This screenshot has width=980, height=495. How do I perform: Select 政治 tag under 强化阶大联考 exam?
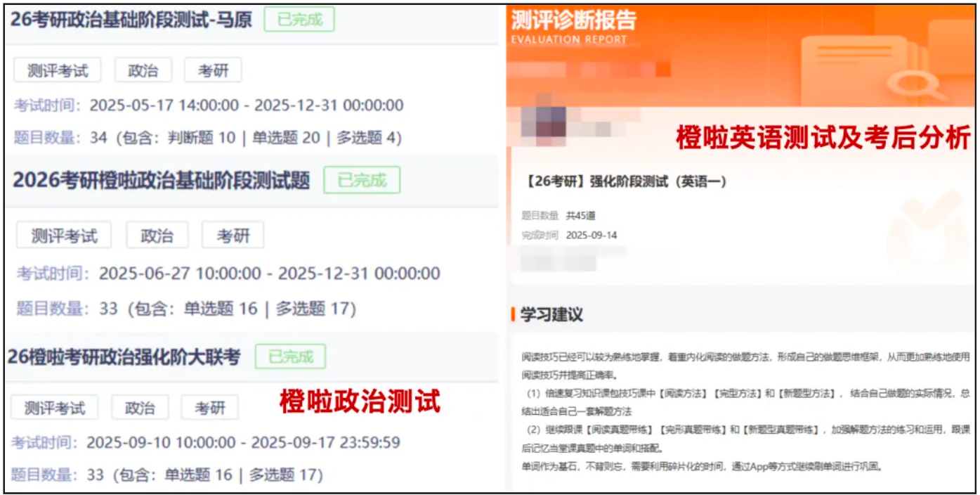pos(140,408)
